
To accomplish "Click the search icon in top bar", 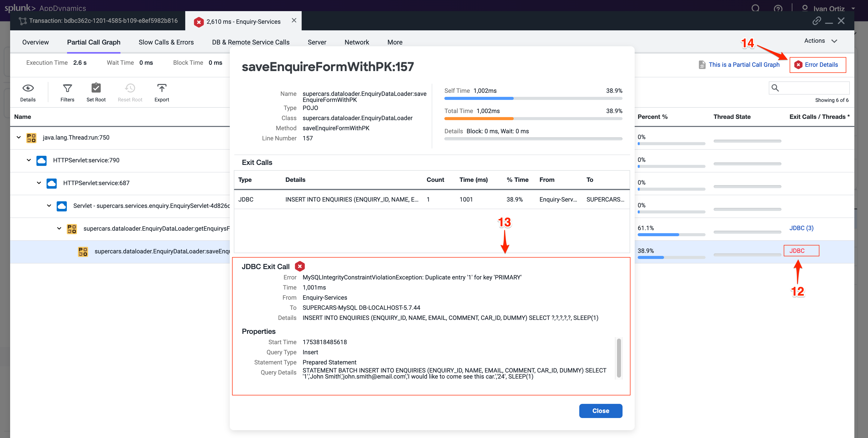I will 755,8.
